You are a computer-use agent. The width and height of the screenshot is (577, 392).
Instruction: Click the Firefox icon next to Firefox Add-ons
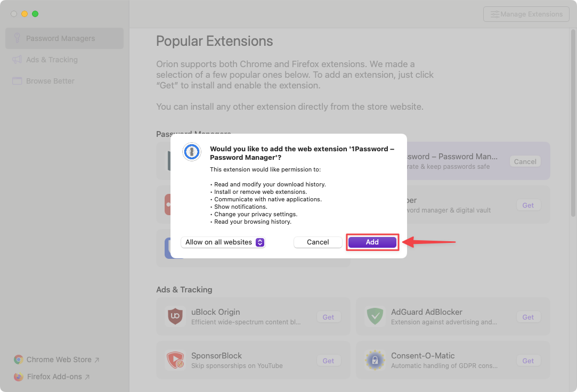tap(18, 377)
